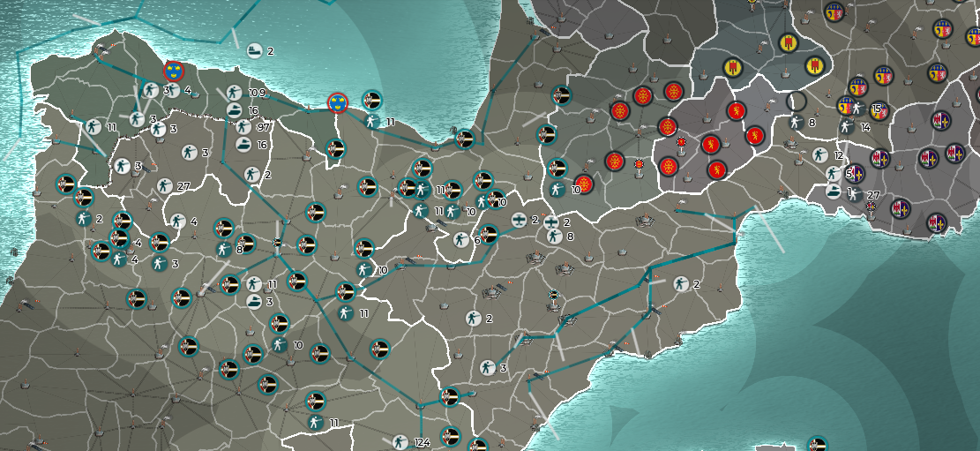Select the teal infantry stack of 8

click(x=224, y=250)
